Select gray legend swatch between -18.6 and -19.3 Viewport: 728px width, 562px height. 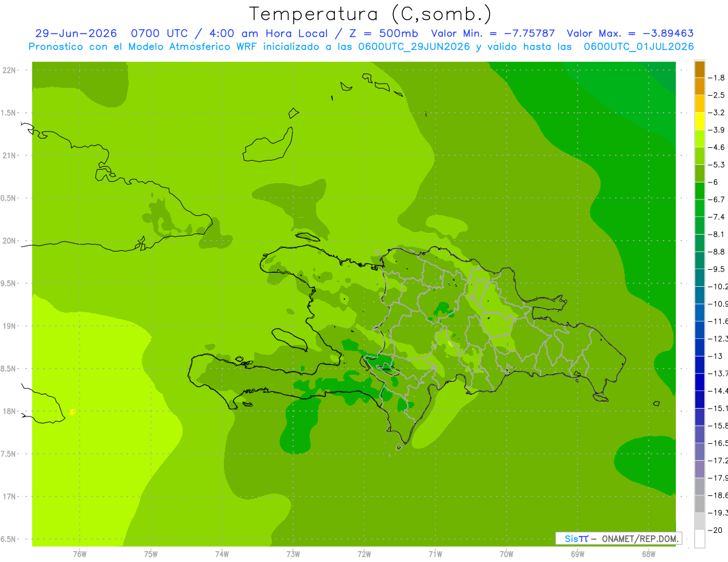pyautogui.click(x=699, y=504)
